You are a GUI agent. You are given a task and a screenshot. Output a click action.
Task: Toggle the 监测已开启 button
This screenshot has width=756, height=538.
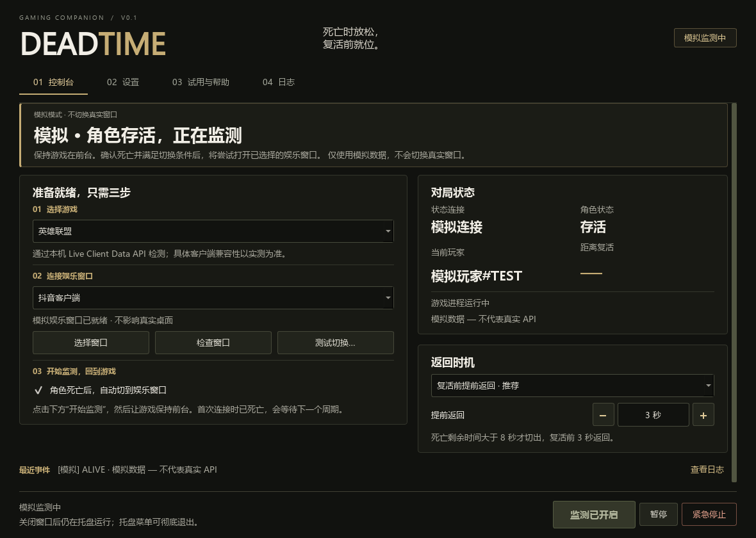[594, 514]
